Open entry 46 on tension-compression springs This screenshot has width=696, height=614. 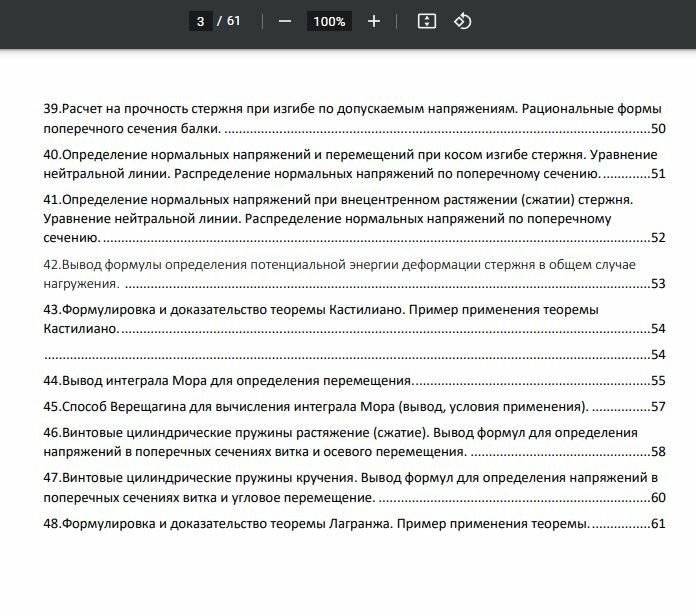(x=354, y=442)
